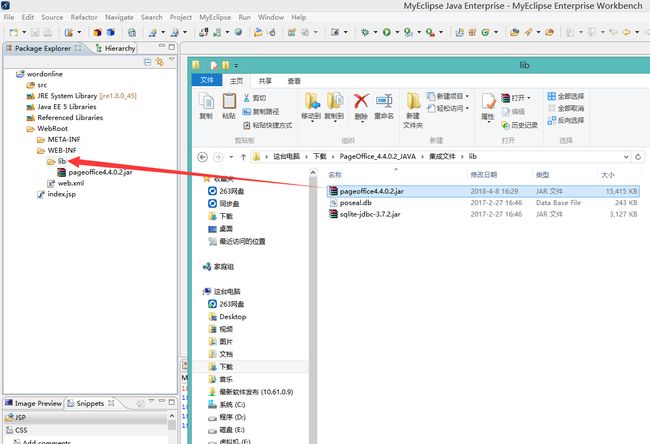The image size is (650, 444).
Task: Click Paste shortcut (粘贴快捷方式) in ribbon
Action: (268, 125)
